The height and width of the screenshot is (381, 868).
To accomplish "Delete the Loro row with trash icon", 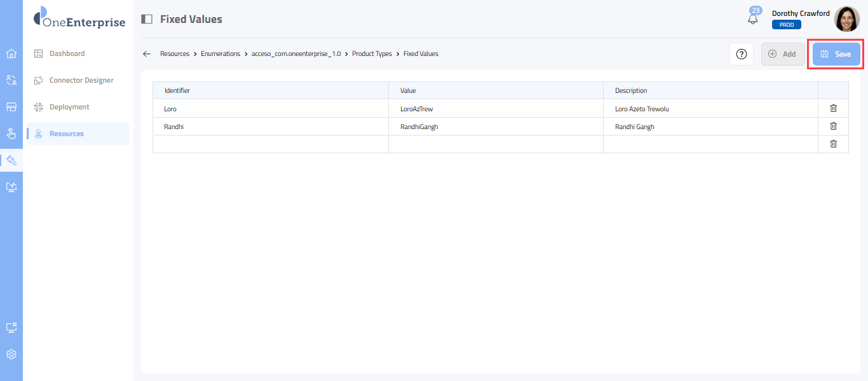I will (833, 108).
